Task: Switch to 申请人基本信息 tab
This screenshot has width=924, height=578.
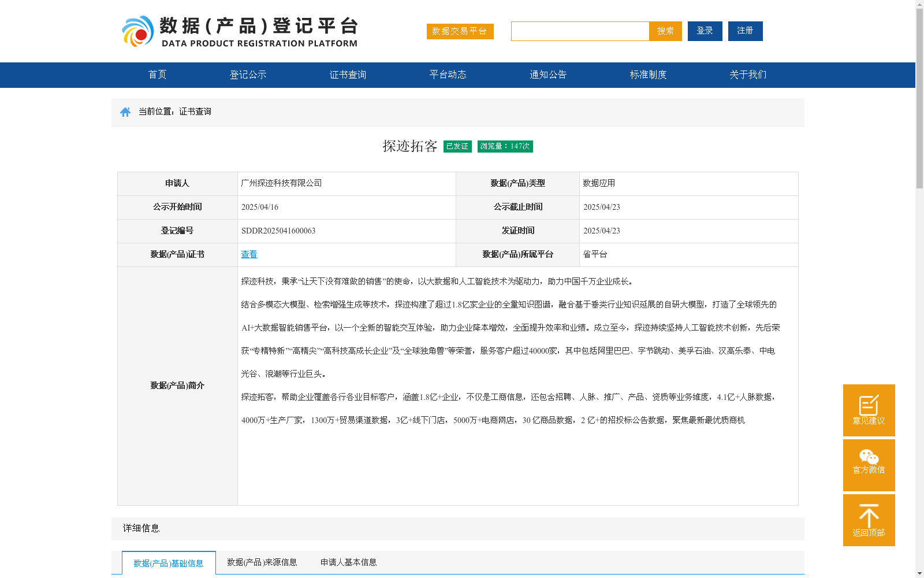Action: coord(349,562)
